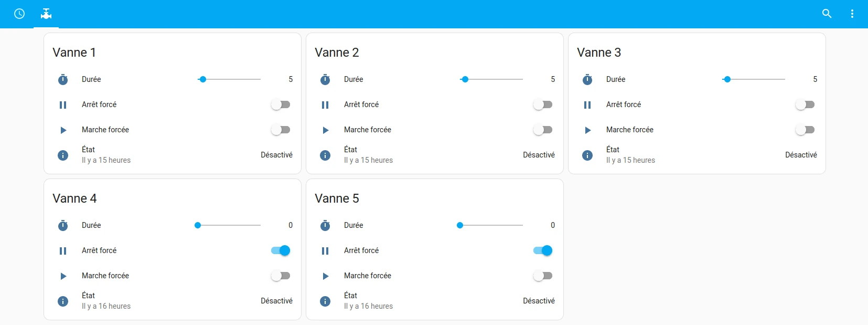
Task: Disable the Arrêt forcé toggle in Vanne 5
Action: pyautogui.click(x=542, y=250)
